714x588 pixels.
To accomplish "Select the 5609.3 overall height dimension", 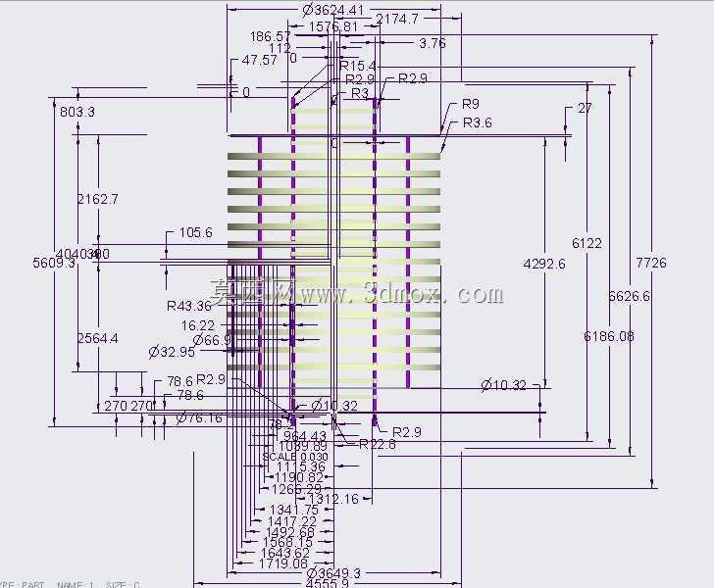I will (x=54, y=263).
